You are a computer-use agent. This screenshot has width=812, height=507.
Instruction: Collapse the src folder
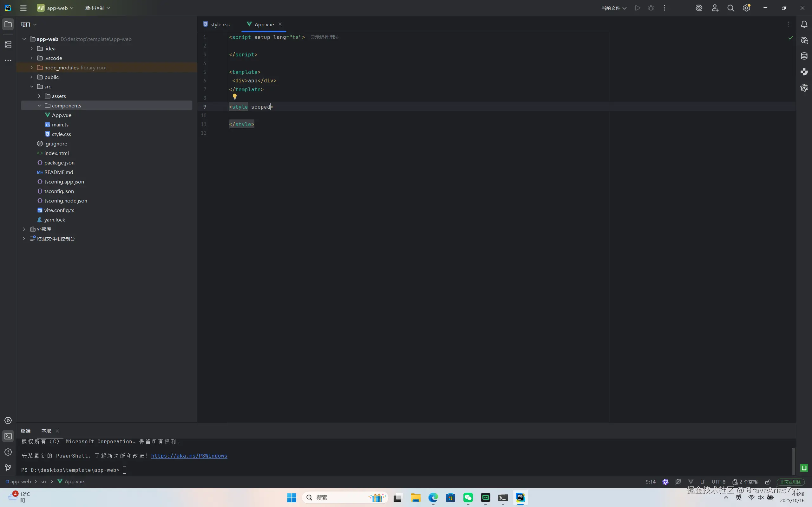pos(31,87)
